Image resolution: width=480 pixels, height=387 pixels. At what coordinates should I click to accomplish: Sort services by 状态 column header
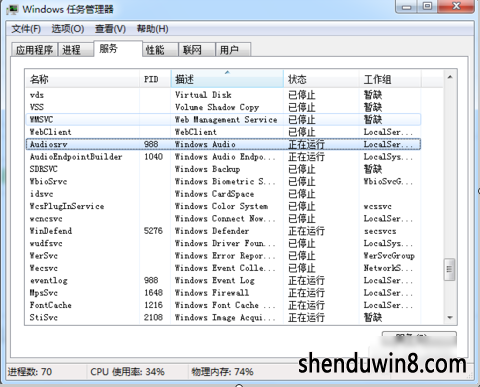tap(321, 79)
